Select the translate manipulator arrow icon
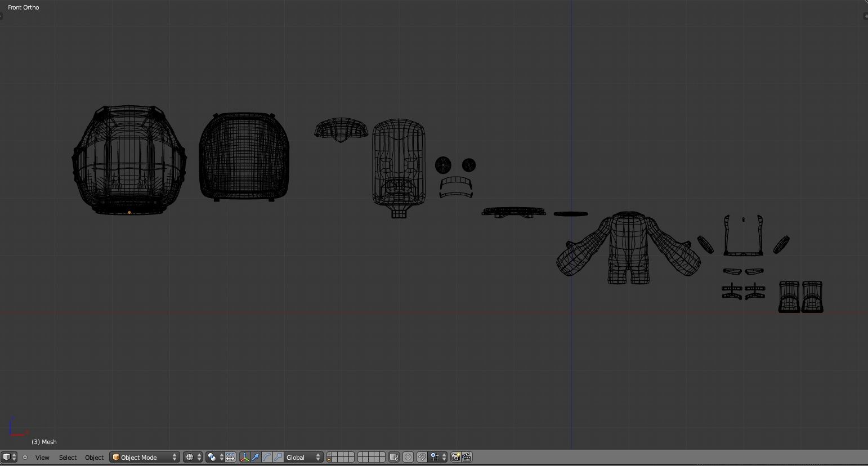This screenshot has width=868, height=466. click(256, 457)
